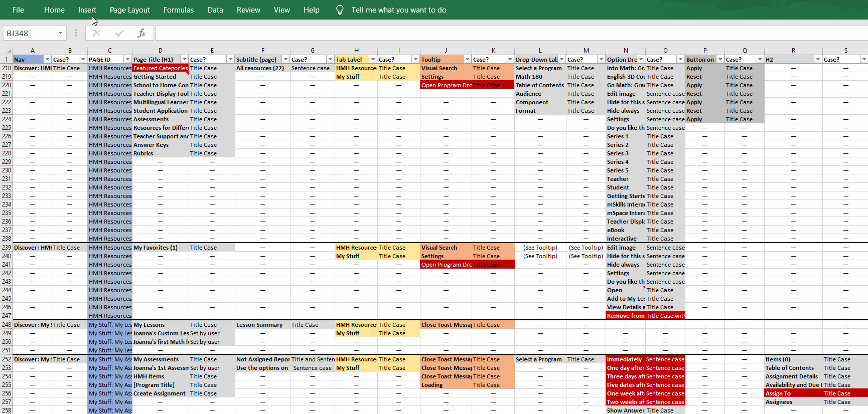The image size is (868, 414).
Task: Click the formula bar resize dots handle
Action: click(76, 33)
